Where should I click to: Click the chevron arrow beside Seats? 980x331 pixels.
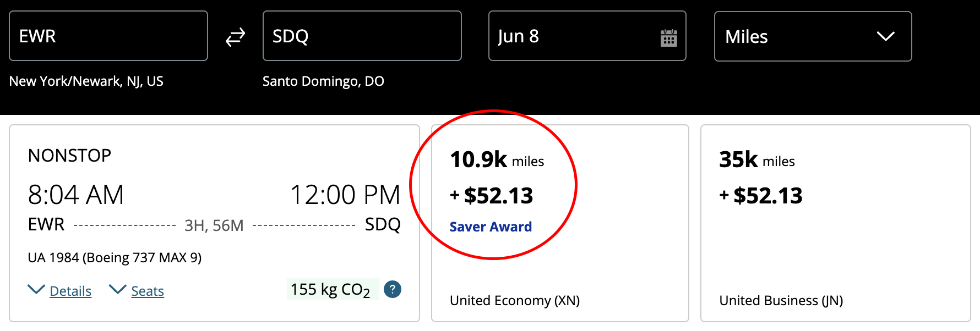coord(118,289)
